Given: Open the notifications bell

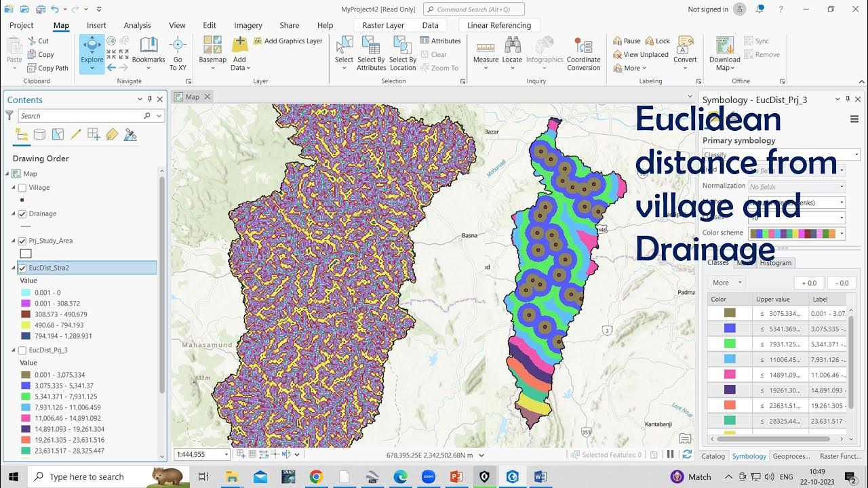Looking at the screenshot, I should pos(759,9).
